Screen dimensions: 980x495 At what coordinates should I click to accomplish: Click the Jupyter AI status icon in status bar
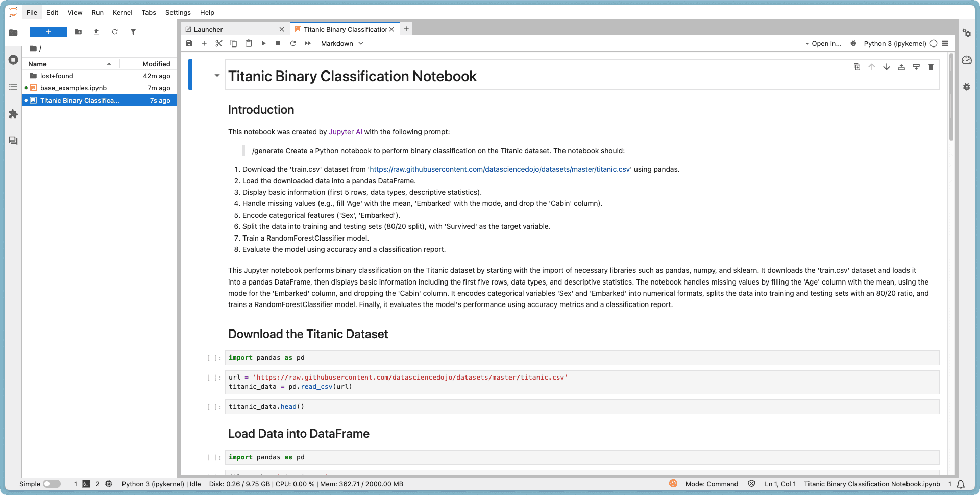click(x=673, y=483)
